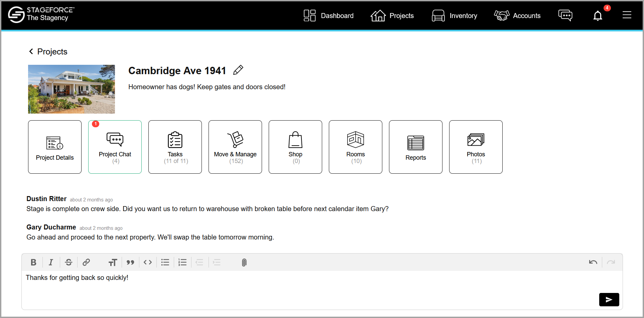Open the Rooms section

tap(355, 147)
